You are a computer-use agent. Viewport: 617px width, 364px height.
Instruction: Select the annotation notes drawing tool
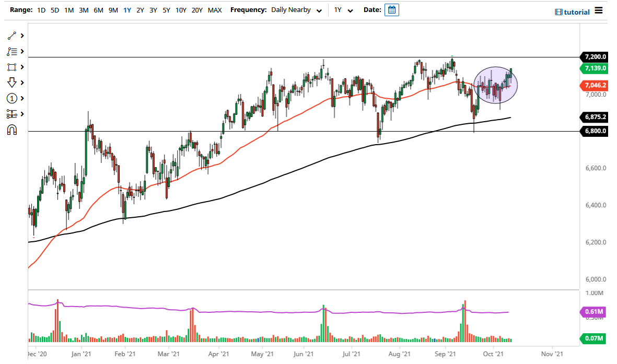[x=10, y=51]
